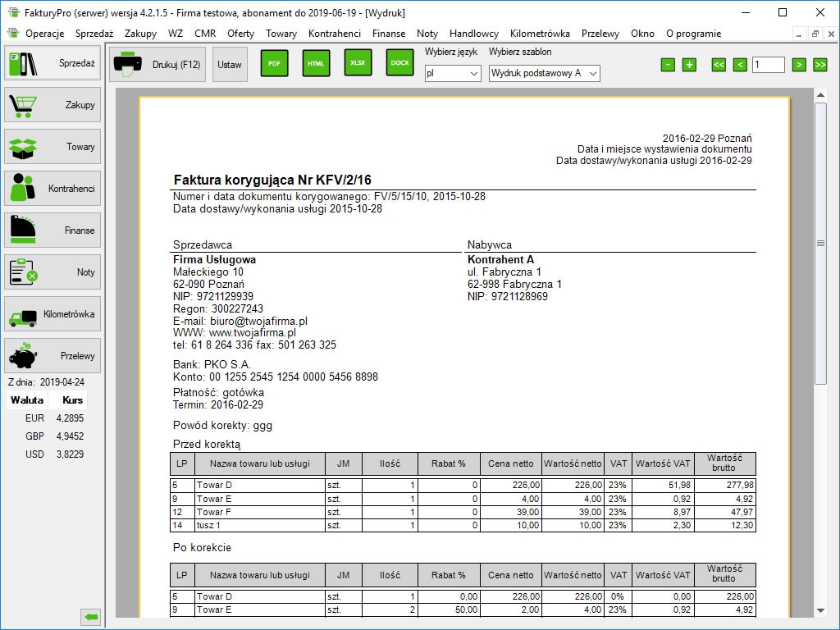Click the XLSX export icon
This screenshot has height=630, width=840.
(x=358, y=63)
